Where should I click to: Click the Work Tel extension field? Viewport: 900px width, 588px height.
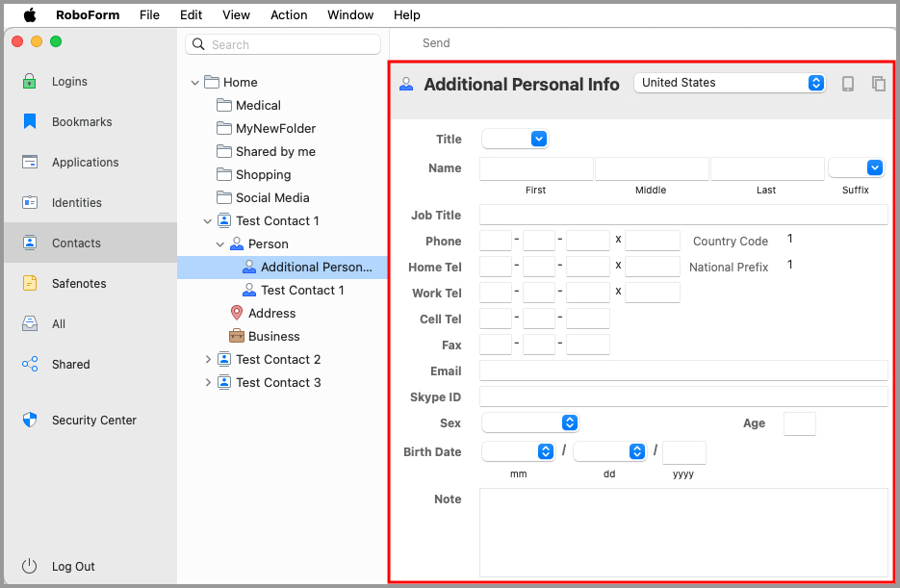(x=653, y=293)
